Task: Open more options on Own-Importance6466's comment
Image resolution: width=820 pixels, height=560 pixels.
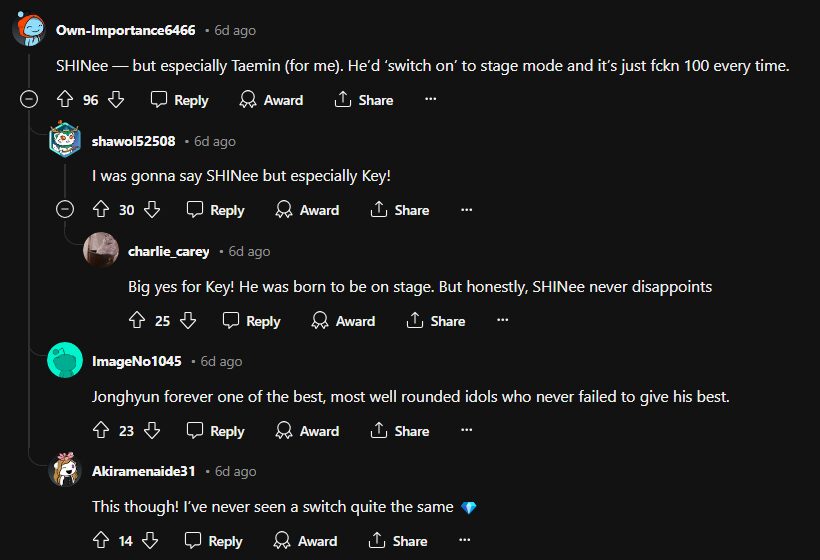Action: click(x=430, y=100)
